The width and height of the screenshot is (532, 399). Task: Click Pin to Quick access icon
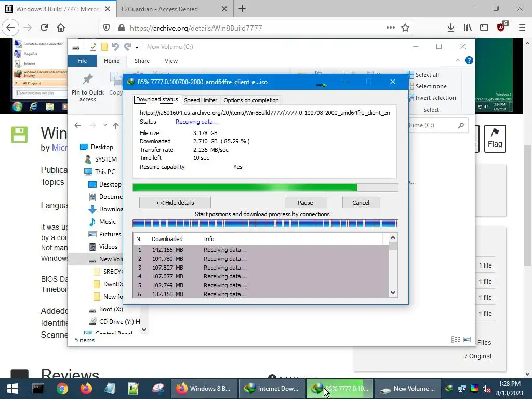(x=87, y=87)
